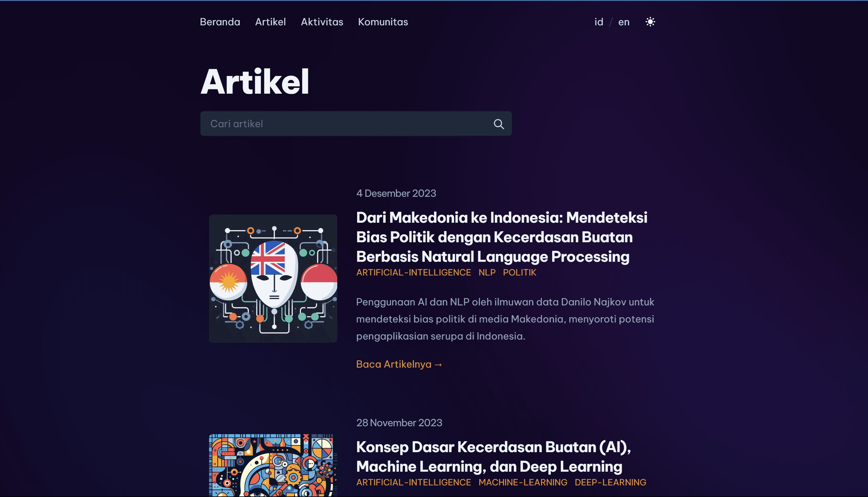Image resolution: width=868 pixels, height=497 pixels.
Task: Switch language to English (en)
Action: tap(624, 22)
